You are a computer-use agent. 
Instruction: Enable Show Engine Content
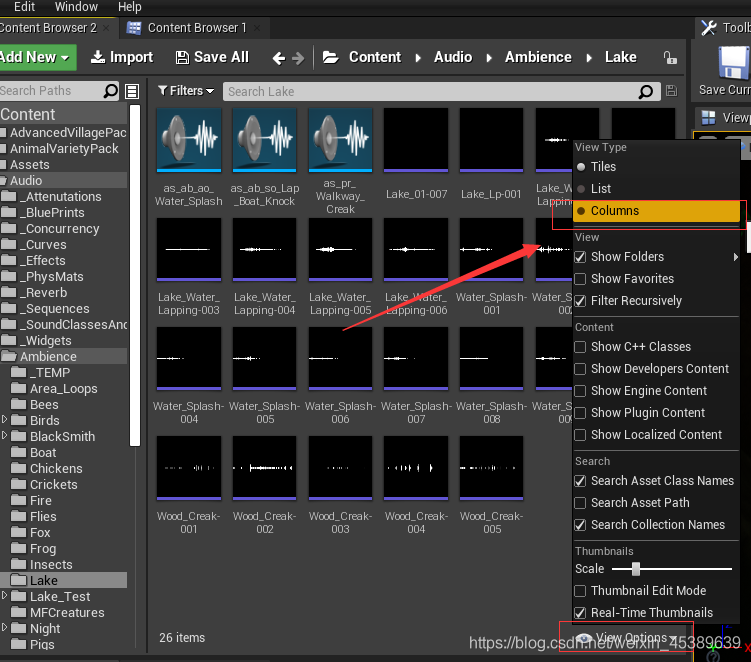click(x=580, y=391)
